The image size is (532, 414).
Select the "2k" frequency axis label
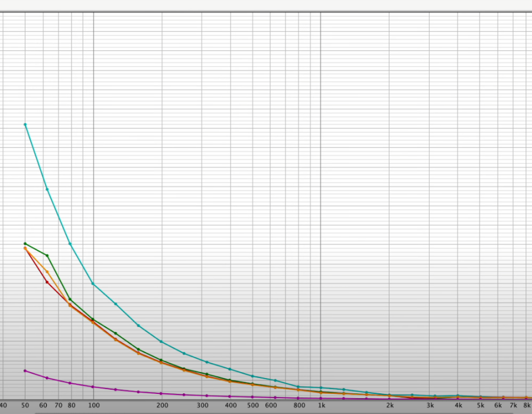[x=390, y=405]
